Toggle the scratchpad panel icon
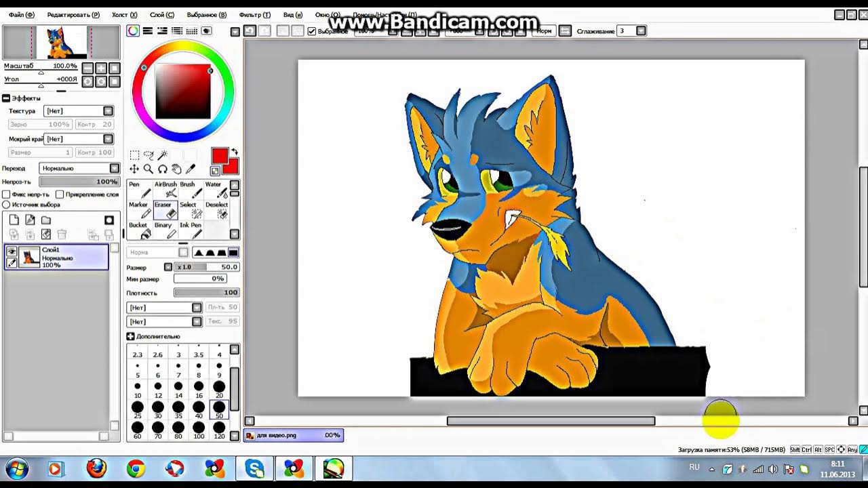 tap(206, 31)
